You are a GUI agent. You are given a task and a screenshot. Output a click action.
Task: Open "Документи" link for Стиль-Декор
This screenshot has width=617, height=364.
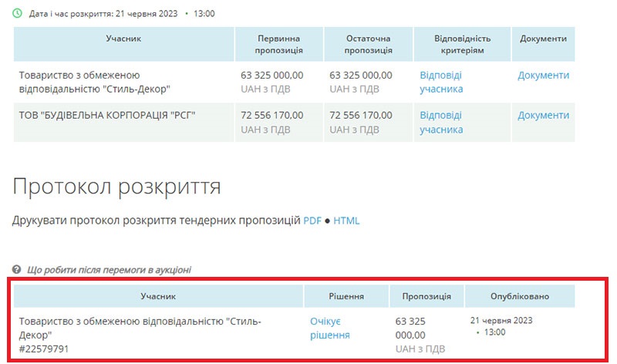[543, 75]
